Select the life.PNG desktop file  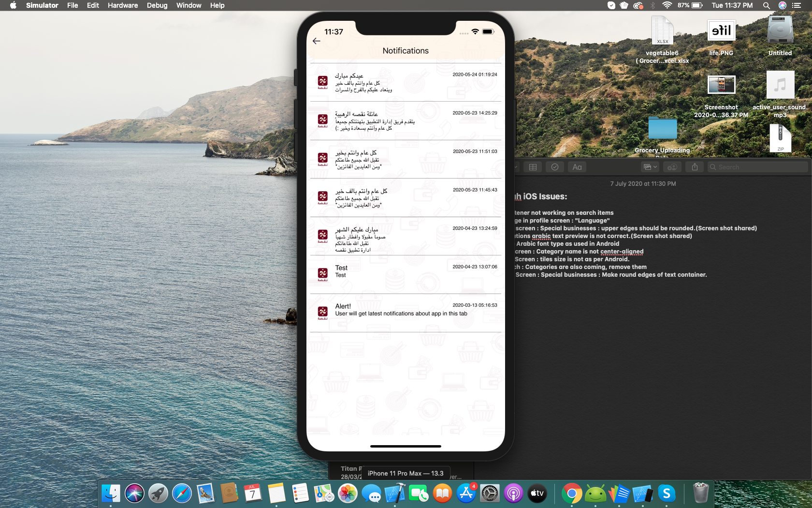[x=721, y=31]
